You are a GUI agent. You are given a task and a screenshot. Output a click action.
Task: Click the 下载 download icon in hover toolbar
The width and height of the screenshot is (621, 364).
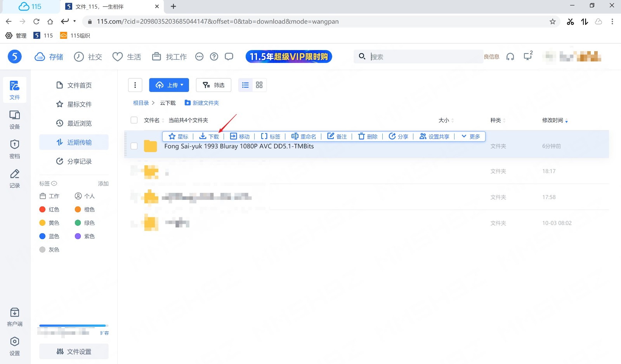point(203,136)
